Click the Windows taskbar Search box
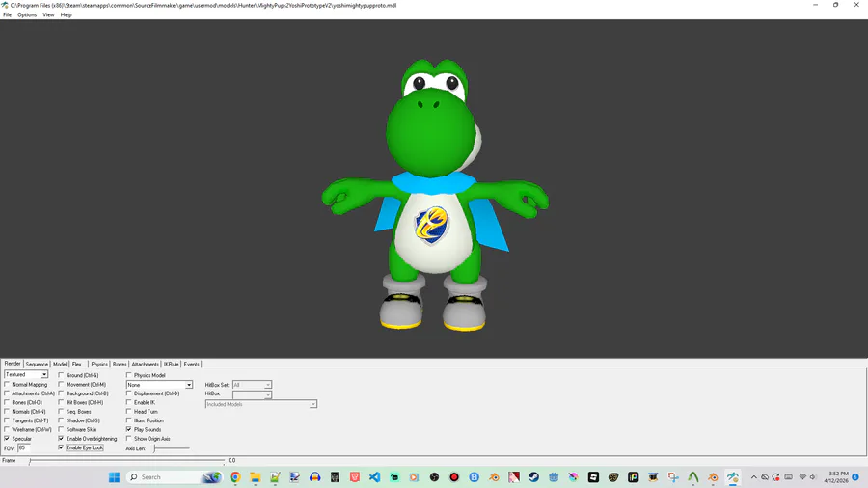Screen dimensions: 868x488 pos(173,477)
